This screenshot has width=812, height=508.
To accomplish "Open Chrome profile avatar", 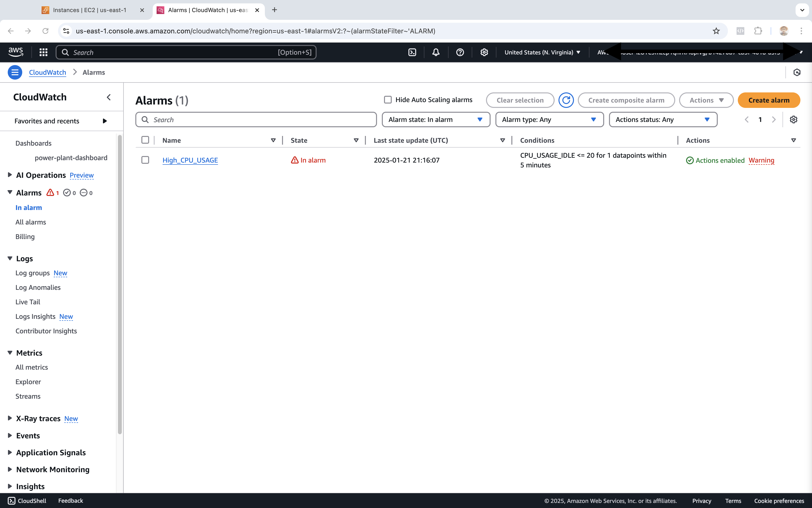I will pyautogui.click(x=784, y=31).
